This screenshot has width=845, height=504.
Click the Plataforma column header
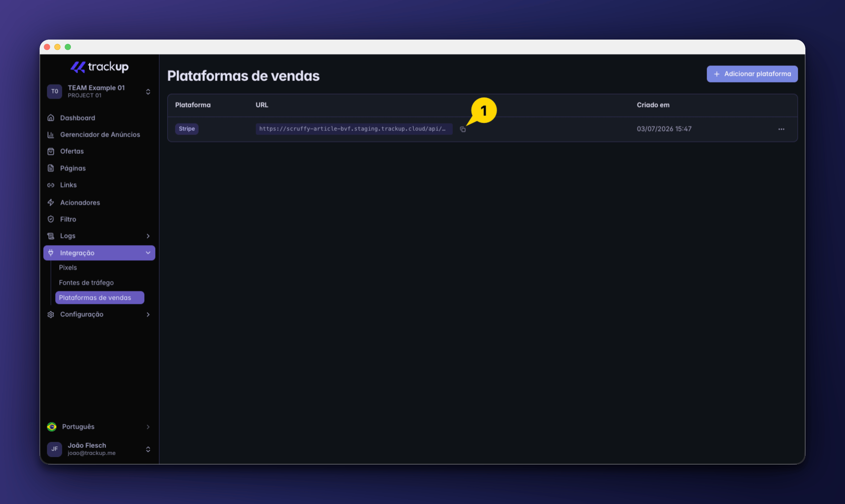[x=193, y=105]
